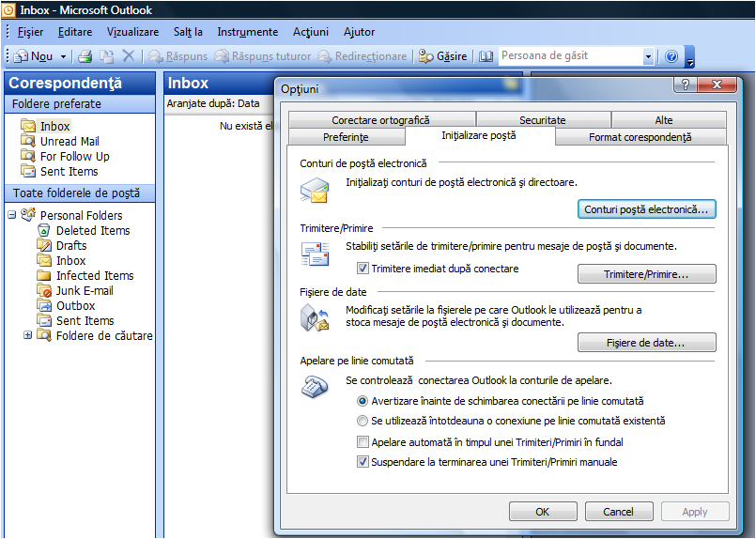Open the Instrumente menu

(x=247, y=32)
